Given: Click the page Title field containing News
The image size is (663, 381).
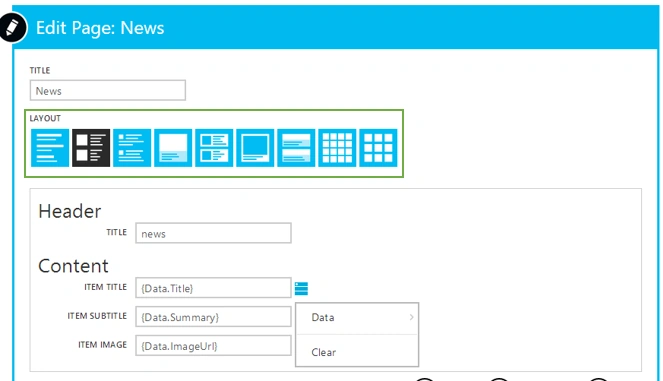Looking at the screenshot, I should click(x=107, y=90).
